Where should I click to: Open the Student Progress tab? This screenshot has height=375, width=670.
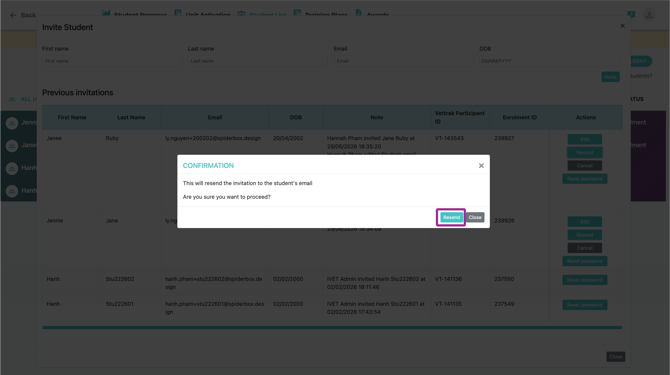click(x=140, y=15)
